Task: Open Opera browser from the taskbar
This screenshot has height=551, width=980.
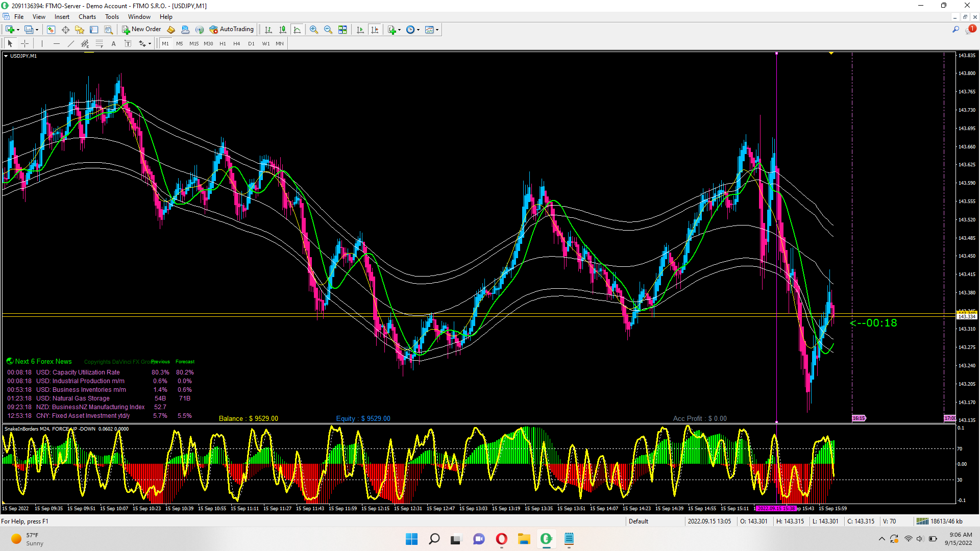Action: click(x=501, y=539)
